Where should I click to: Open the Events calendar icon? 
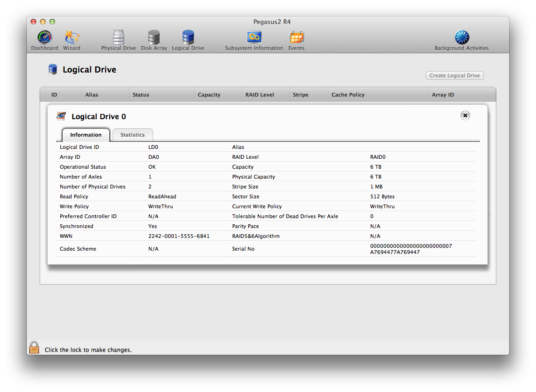296,40
